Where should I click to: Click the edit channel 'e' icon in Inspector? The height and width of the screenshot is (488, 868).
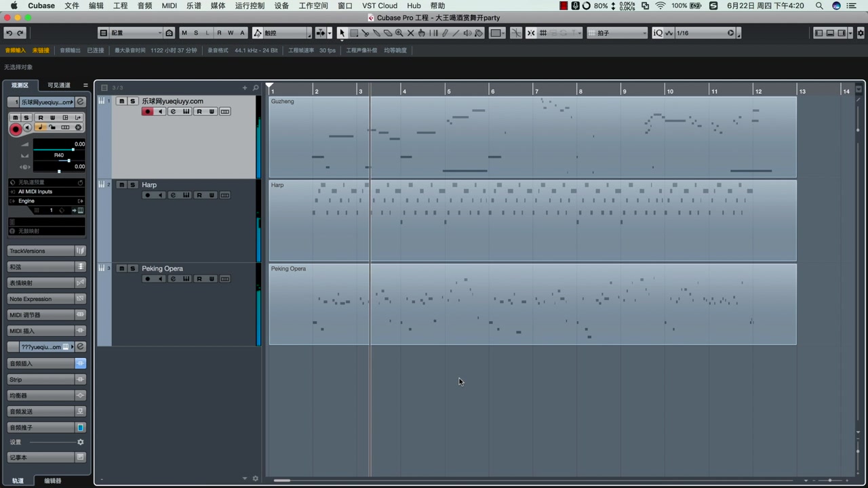(x=80, y=102)
